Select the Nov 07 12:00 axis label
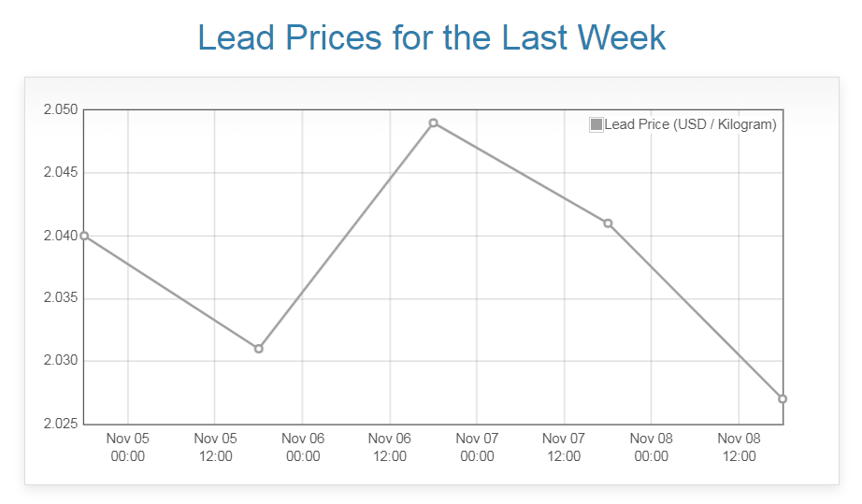The height and width of the screenshot is (504, 862). (x=564, y=447)
